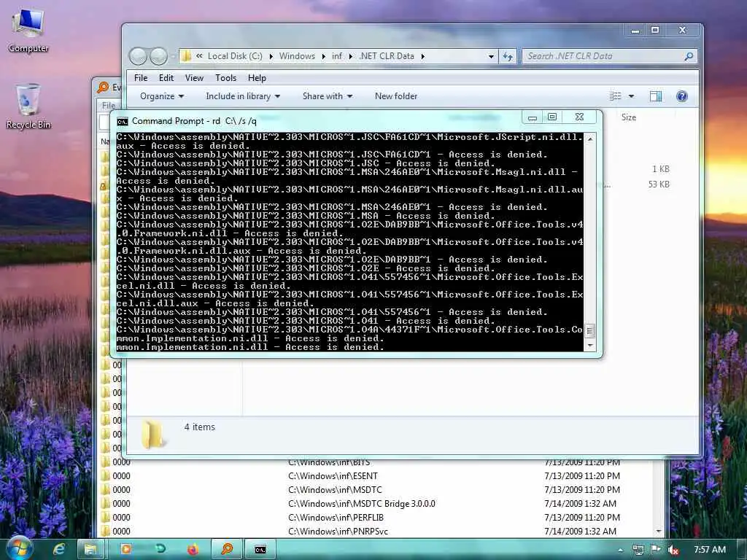Select row C:\Windows\inf\PNRPSvc
Viewport: 747px width, 560px height.
(376, 531)
